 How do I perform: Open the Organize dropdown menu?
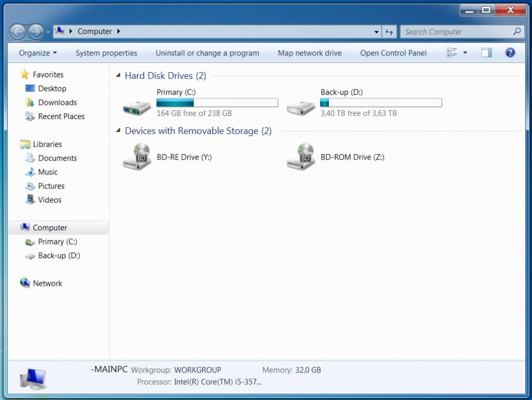point(37,53)
